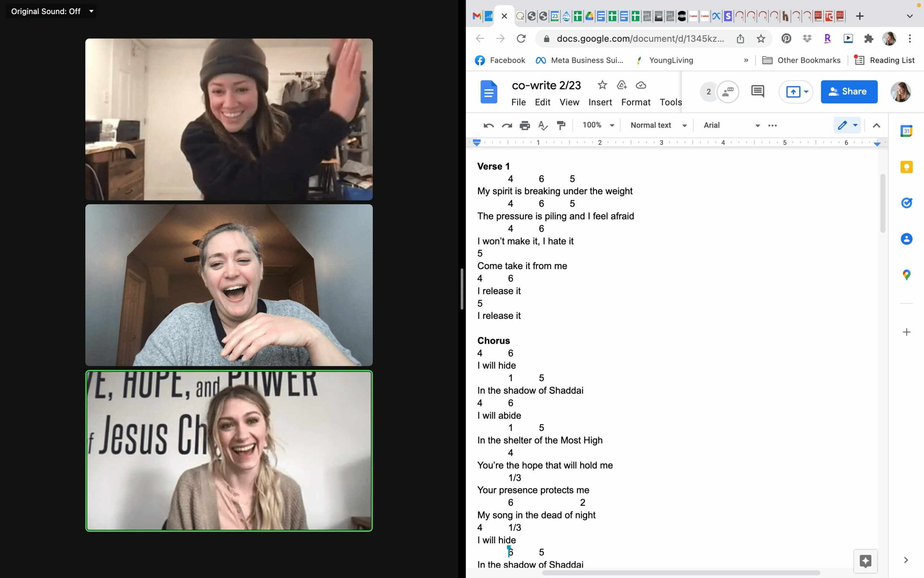The height and width of the screenshot is (578, 924).
Task: Show more toolbar options (three dots)
Action: click(x=773, y=125)
